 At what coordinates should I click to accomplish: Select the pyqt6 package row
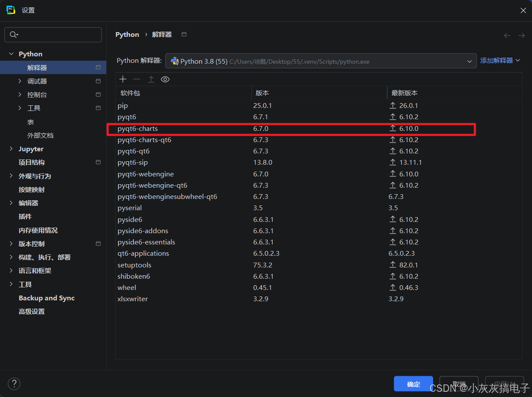(319, 117)
